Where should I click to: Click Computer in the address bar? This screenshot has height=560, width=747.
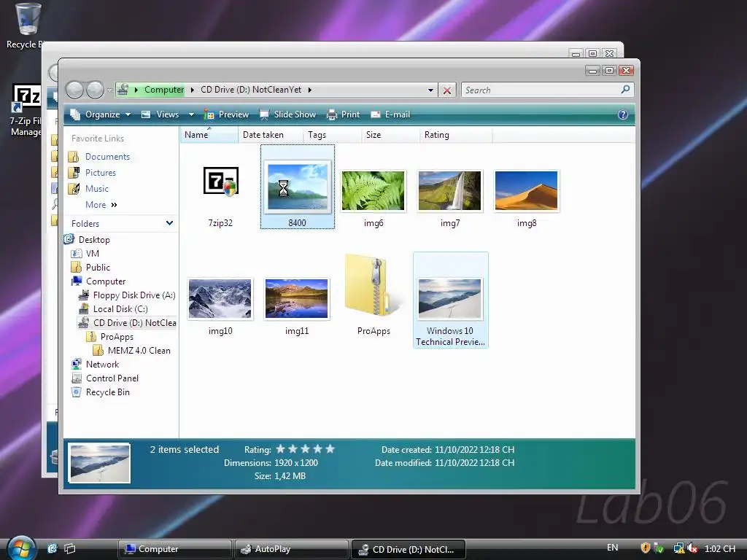click(164, 90)
